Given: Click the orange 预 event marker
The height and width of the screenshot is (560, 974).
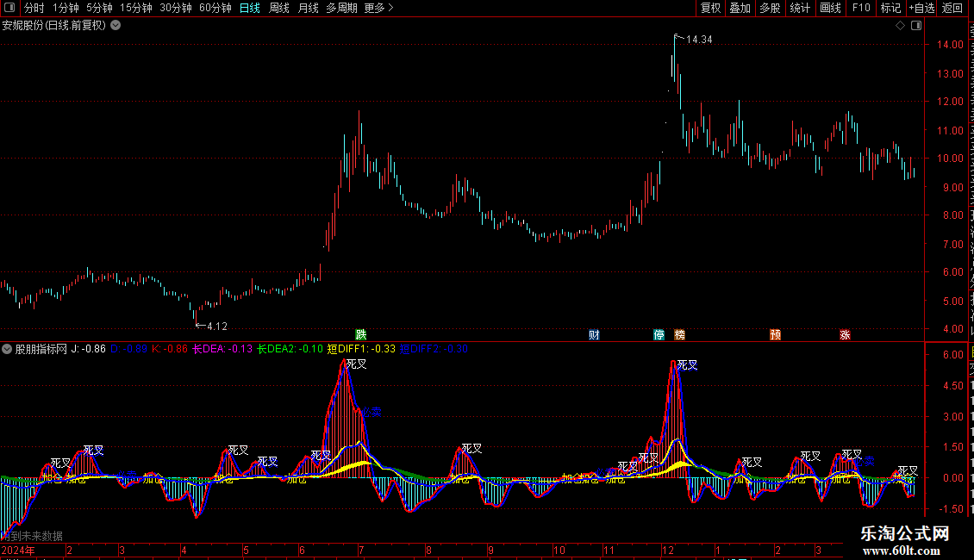Looking at the screenshot, I should (775, 334).
